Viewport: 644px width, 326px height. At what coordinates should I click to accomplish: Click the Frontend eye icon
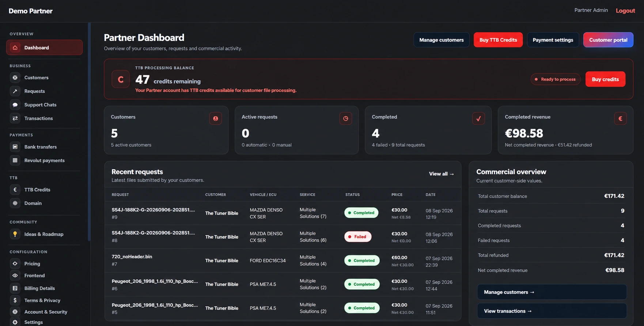click(x=15, y=276)
